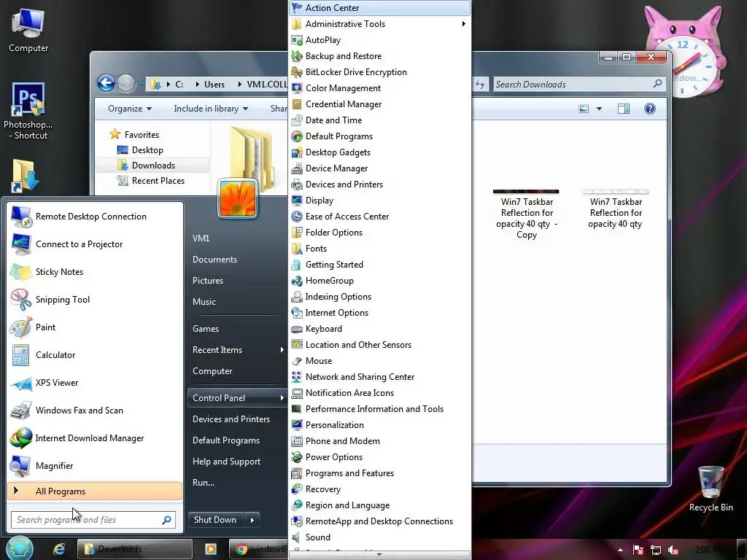Select Performance Information and Tools entry
747x560 pixels.
pyautogui.click(x=379, y=408)
